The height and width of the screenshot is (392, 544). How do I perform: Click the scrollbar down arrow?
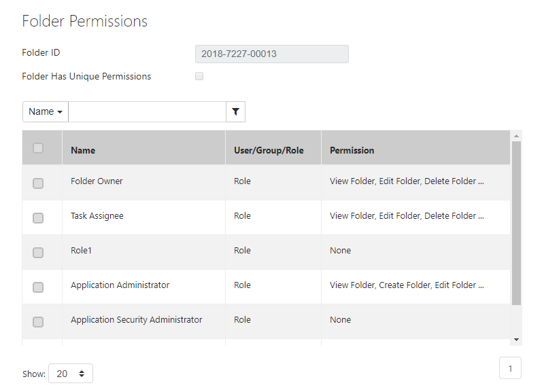coord(516,340)
